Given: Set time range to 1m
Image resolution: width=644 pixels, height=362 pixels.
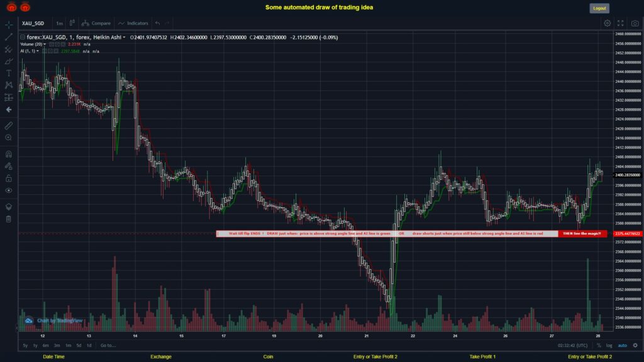Looking at the screenshot, I should 68,346.
